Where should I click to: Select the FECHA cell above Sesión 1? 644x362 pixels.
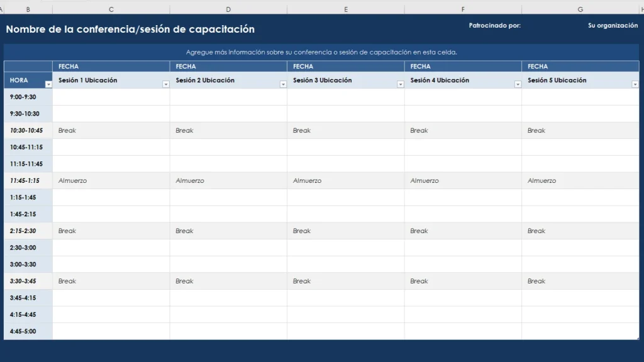coord(111,66)
